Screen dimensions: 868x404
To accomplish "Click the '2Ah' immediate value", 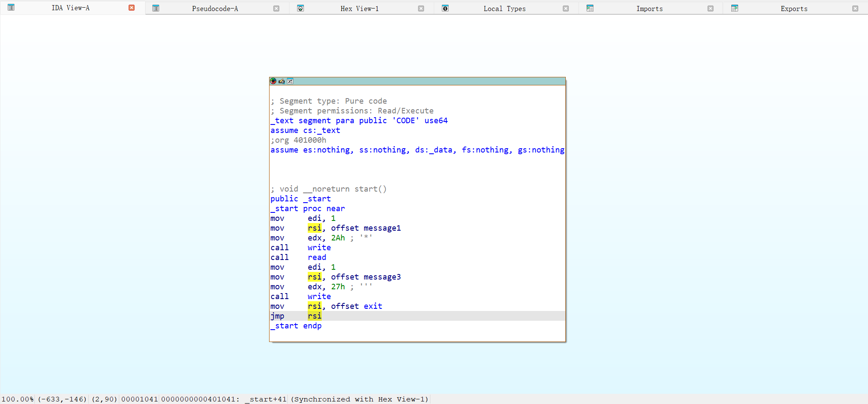I will [x=338, y=238].
